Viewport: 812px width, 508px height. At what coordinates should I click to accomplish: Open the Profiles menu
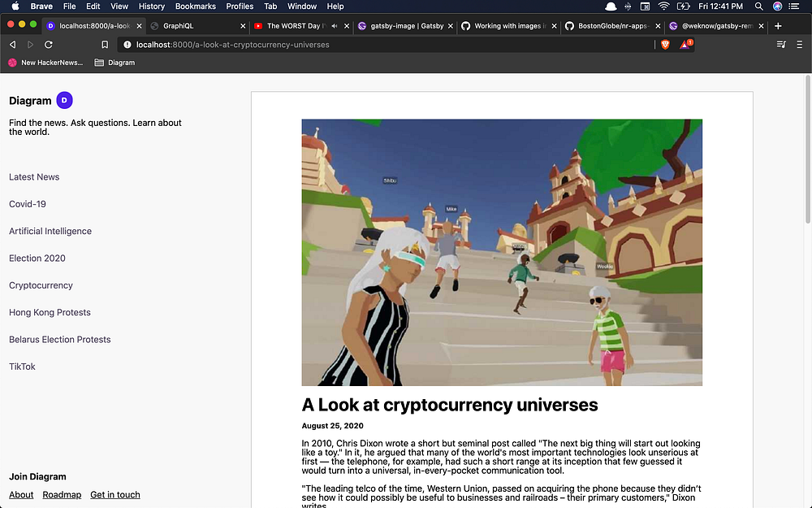pos(240,7)
